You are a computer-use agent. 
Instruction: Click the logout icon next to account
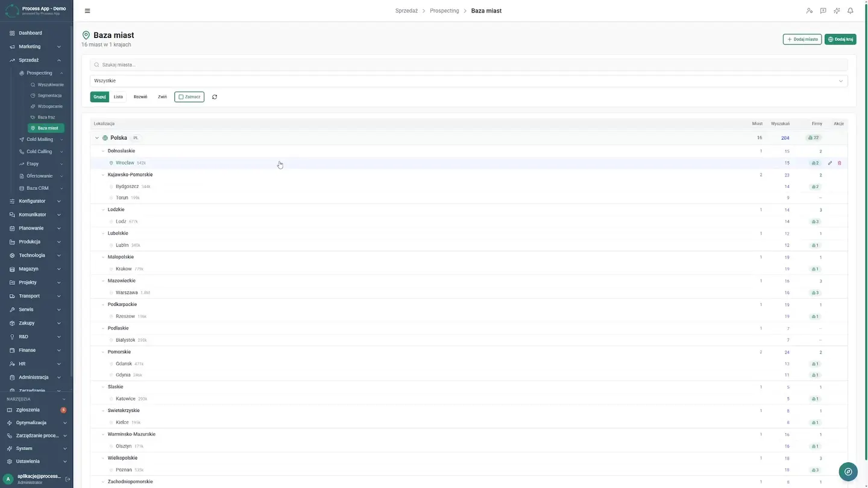[68, 479]
